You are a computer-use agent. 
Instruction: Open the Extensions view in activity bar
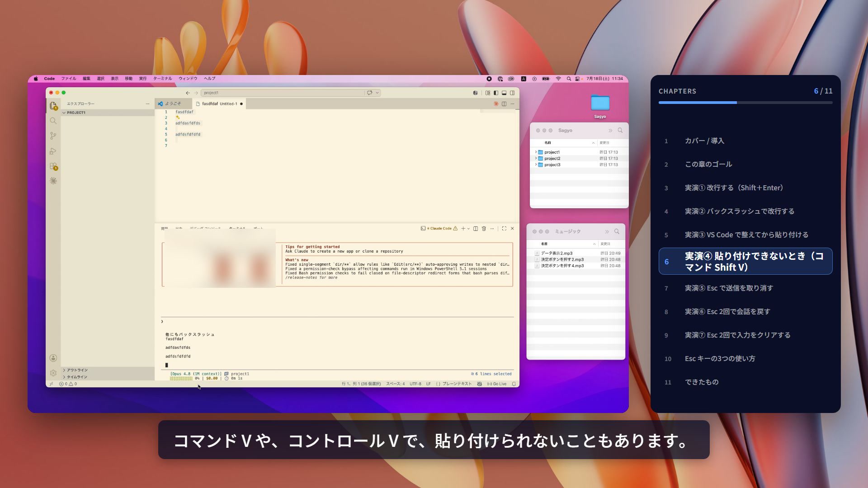[53, 166]
